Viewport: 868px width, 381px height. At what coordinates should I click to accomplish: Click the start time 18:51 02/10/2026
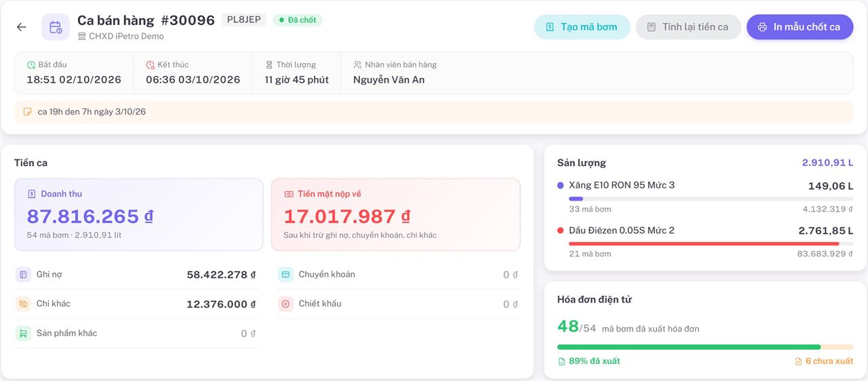click(x=74, y=80)
